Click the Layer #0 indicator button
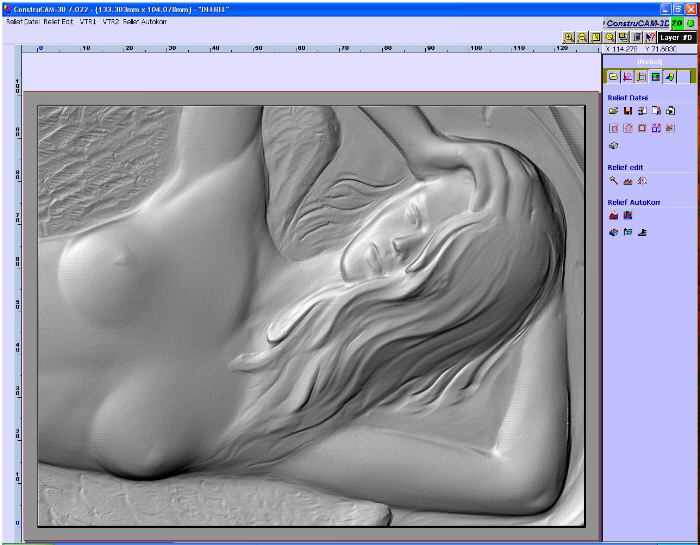The width and height of the screenshot is (700, 545). click(x=676, y=37)
